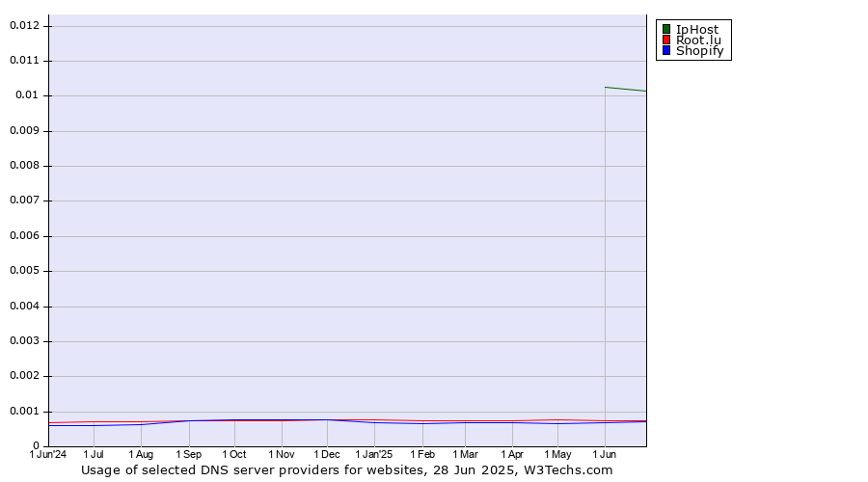Click the 1 Feb x-axis label
This screenshot has width=868, height=482.
coord(422,454)
